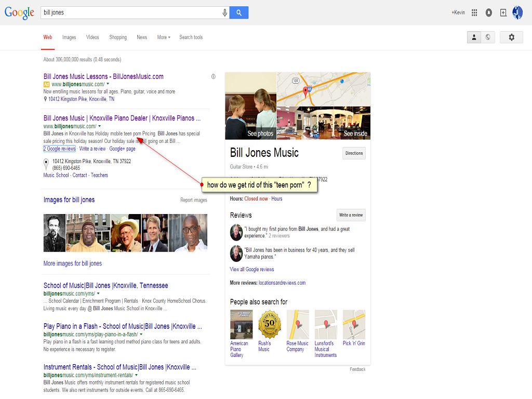Open Instrument Rentals result link
The height and width of the screenshot is (399, 532).
[x=120, y=367]
